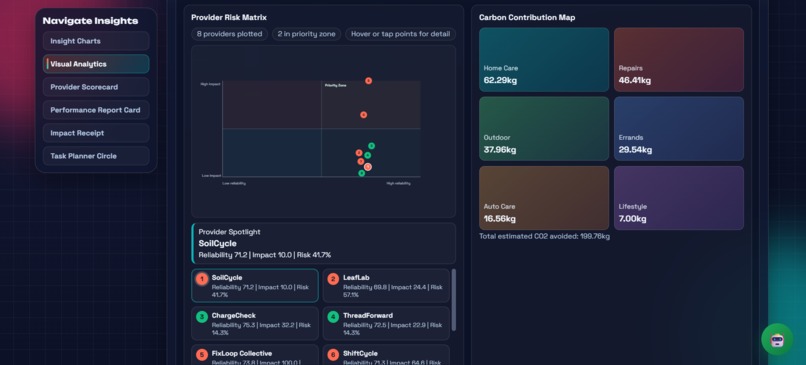Click Errands 29.54kg carbon tile
The image size is (806, 365).
[679, 129]
